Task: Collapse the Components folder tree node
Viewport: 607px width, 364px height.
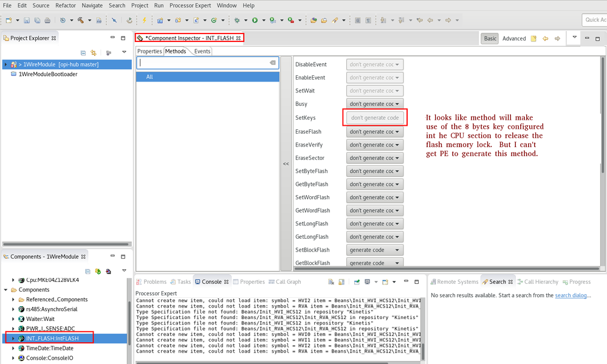Action: point(6,290)
